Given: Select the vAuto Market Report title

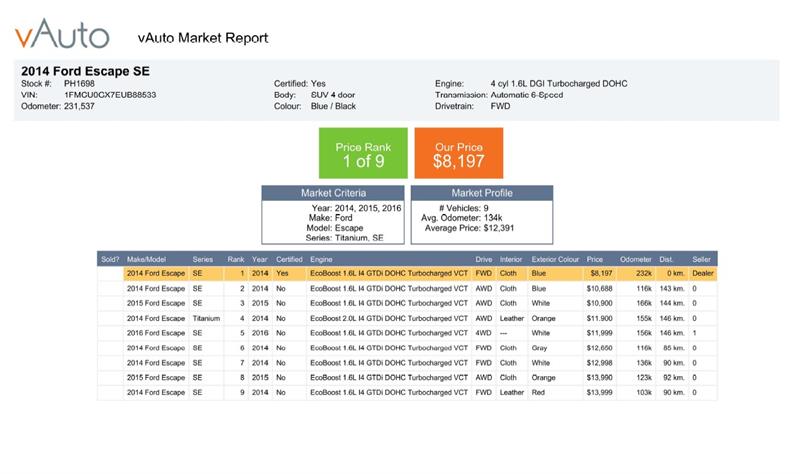Looking at the screenshot, I should click(203, 38).
